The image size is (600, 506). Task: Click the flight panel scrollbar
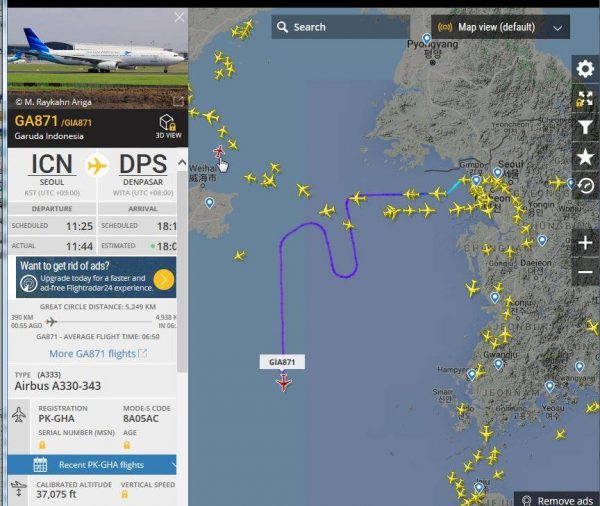[x=182, y=272]
